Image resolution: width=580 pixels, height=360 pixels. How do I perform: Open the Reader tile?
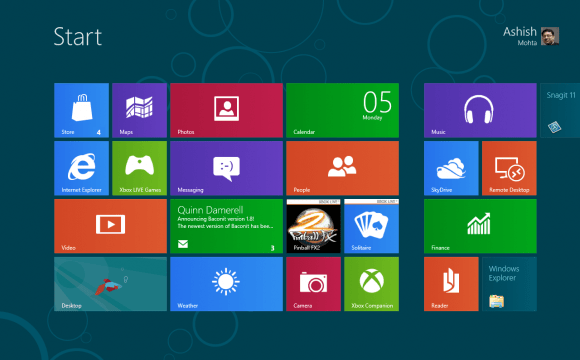point(451,284)
